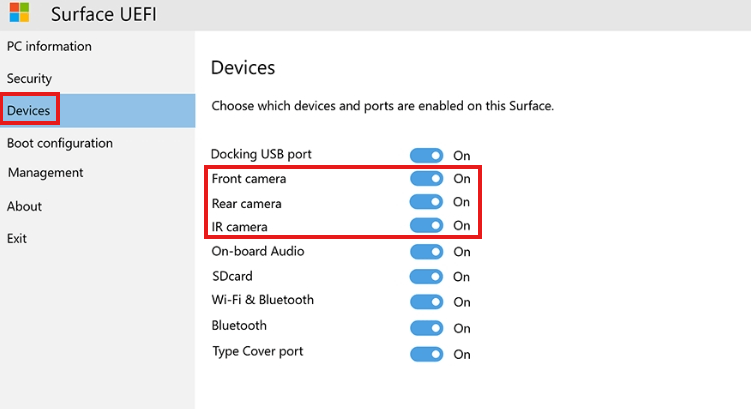Screen dimensions: 751x409
Task: Click the Surface UEFI title text
Action: click(104, 15)
